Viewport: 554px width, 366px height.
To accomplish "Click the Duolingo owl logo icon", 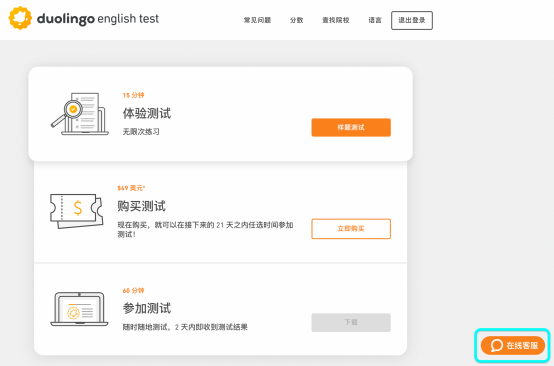I will (20, 18).
